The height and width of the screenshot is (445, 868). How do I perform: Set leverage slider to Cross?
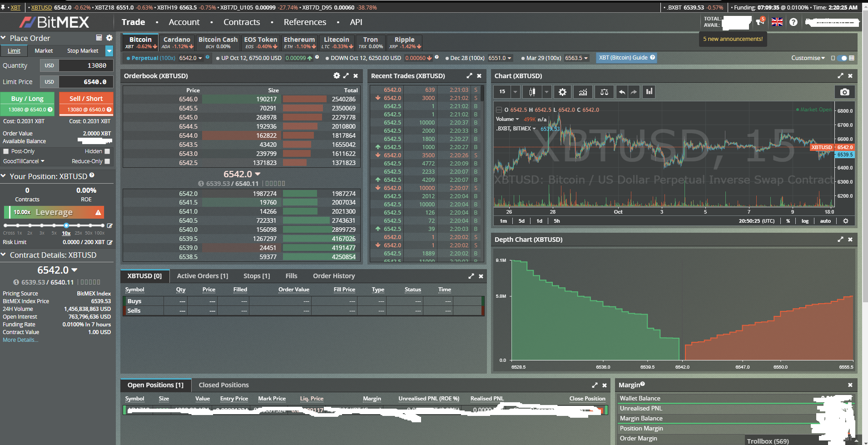click(5, 225)
